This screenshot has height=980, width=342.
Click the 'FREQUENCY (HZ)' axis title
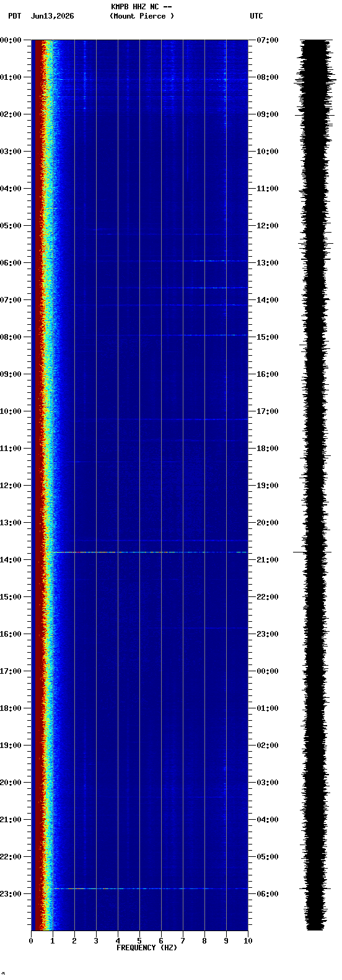coord(147,948)
